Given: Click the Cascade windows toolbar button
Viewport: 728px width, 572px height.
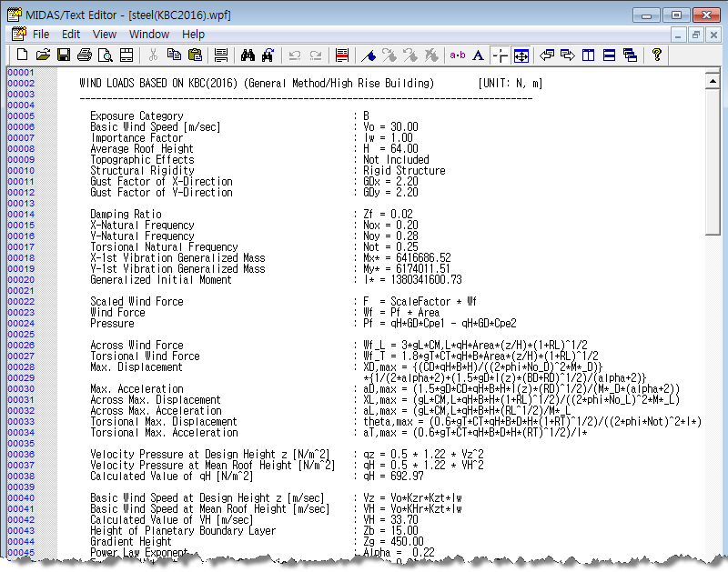Looking at the screenshot, I should (630, 55).
